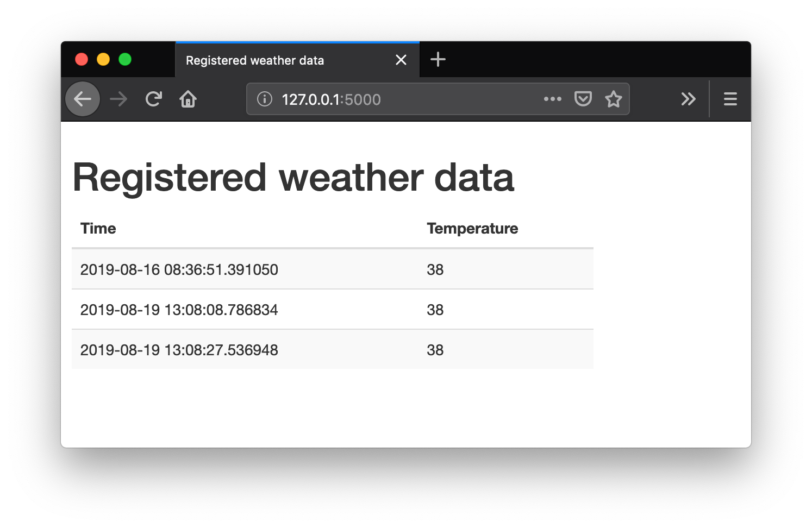Open the browser home page
812x528 pixels.
(188, 99)
